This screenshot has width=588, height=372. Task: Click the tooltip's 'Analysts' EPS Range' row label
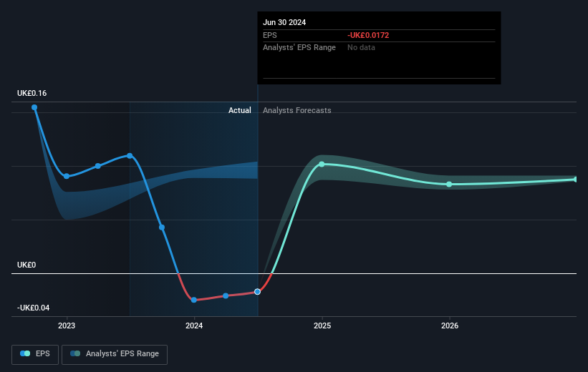(x=299, y=48)
